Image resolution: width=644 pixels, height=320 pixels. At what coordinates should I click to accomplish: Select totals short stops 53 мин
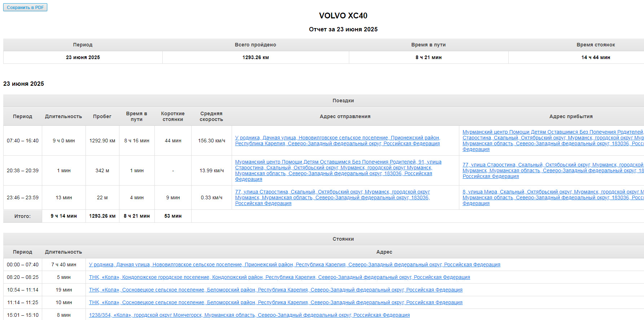click(173, 216)
